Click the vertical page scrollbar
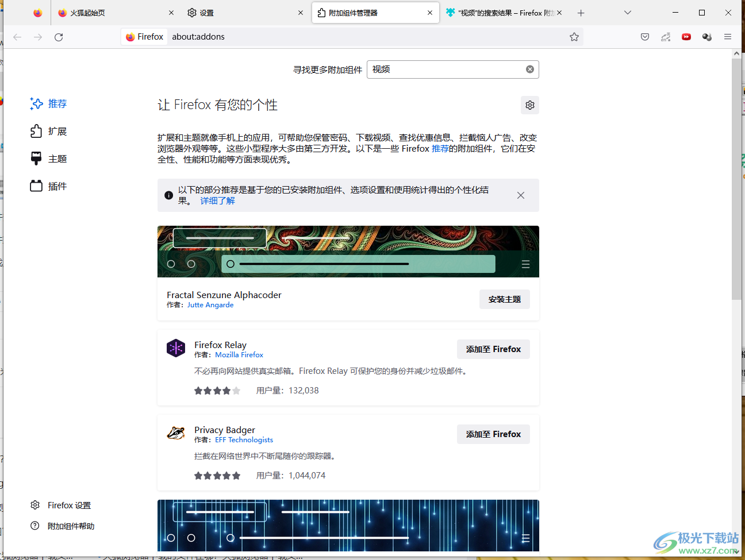745x560 pixels. [736, 178]
